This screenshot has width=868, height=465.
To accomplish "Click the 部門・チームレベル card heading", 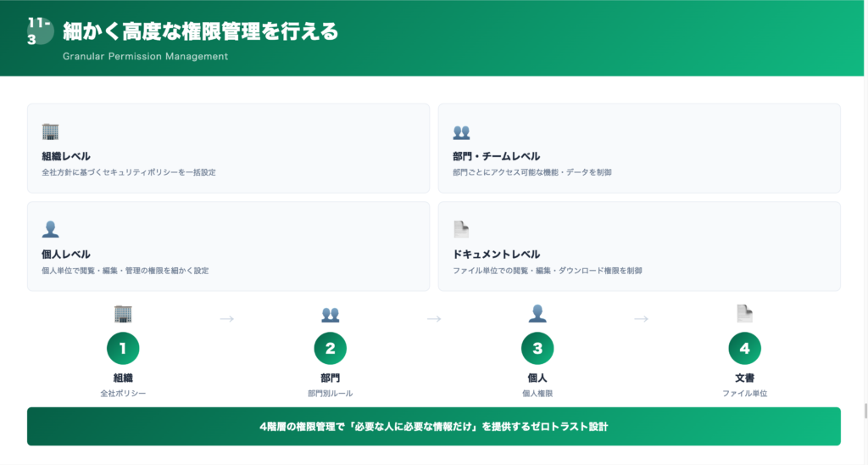I will coord(496,156).
